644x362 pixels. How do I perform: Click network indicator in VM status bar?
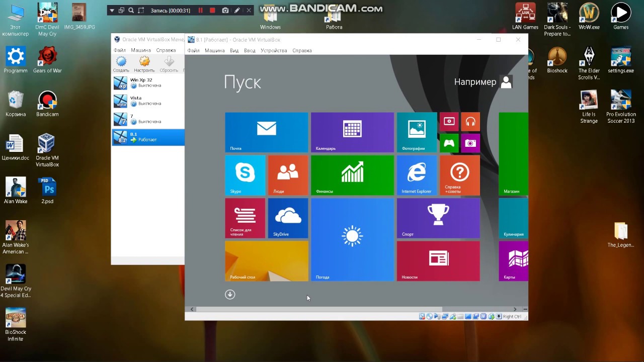point(445,316)
